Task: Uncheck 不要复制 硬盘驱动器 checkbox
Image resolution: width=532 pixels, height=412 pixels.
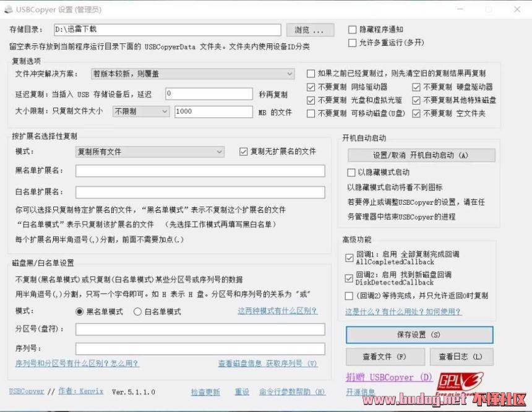Action: [416, 87]
